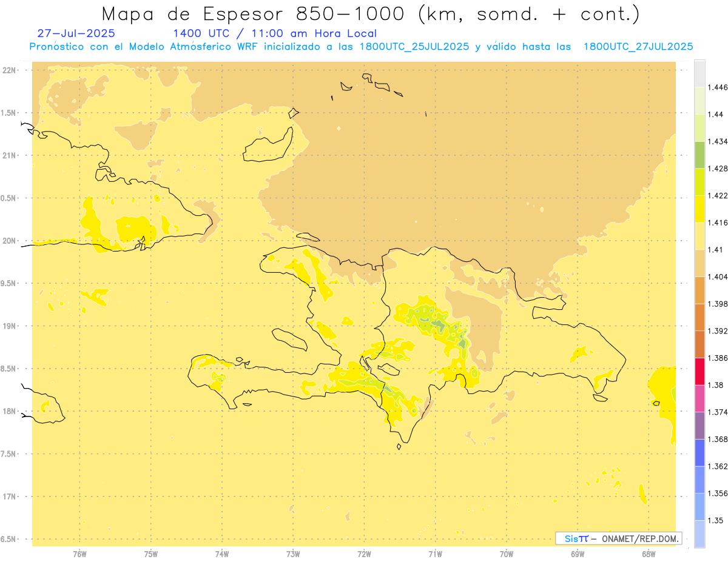Screen dimensions: 728x562
Task: Click the colorbar value '1.416'
Action: (x=717, y=222)
